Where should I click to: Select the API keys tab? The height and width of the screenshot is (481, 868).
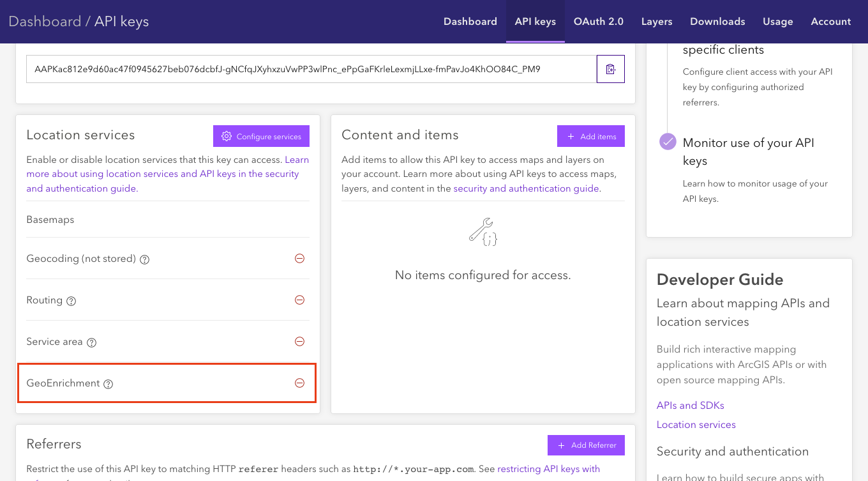[535, 21]
